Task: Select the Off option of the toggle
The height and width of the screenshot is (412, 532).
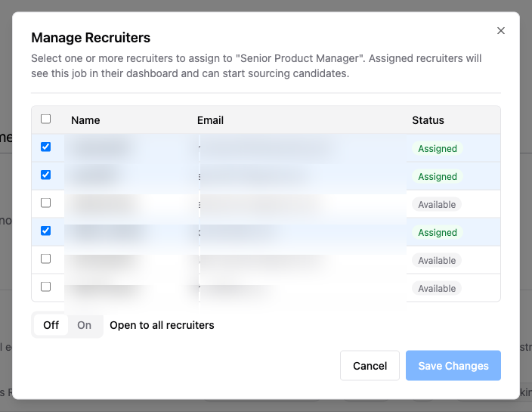Action: (51, 325)
